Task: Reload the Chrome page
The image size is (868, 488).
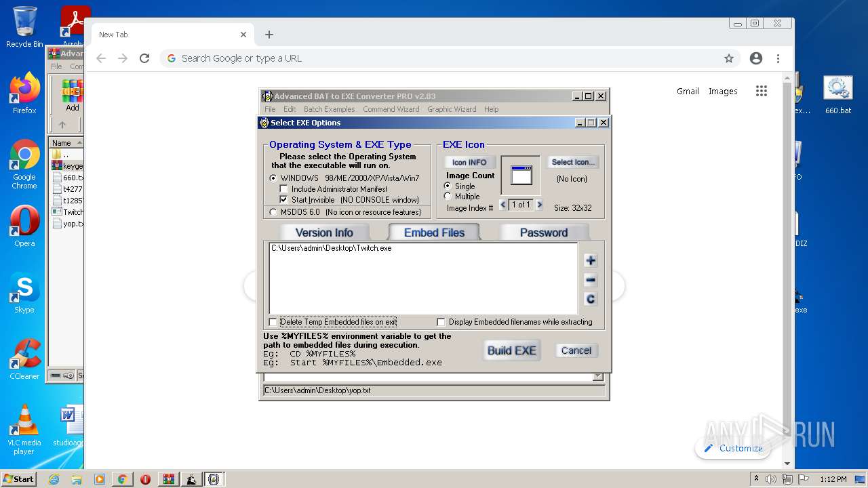Action: coord(144,58)
